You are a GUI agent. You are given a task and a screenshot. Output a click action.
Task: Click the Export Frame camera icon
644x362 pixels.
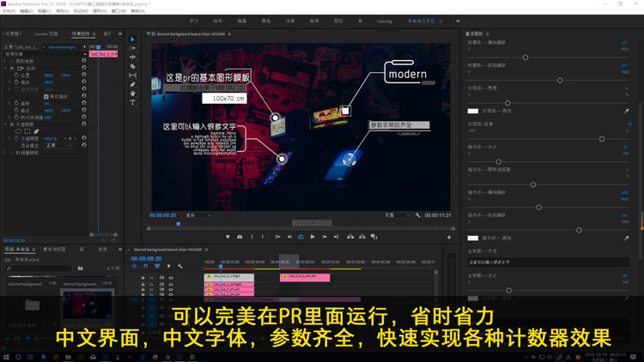click(x=240, y=237)
